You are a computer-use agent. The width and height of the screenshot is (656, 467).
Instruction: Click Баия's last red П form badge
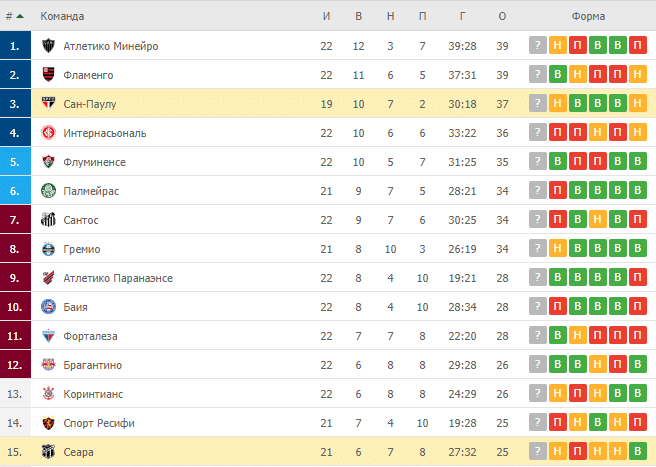coord(638,306)
